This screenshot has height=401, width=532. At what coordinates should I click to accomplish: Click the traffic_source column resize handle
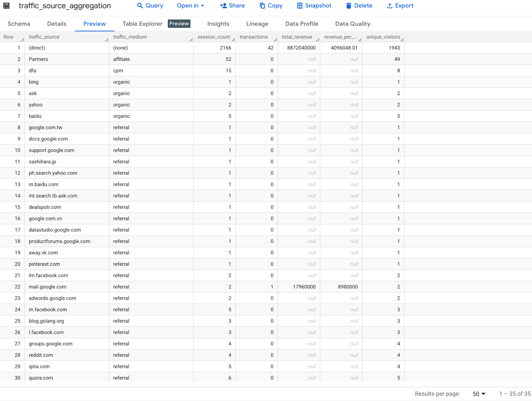pos(107,40)
